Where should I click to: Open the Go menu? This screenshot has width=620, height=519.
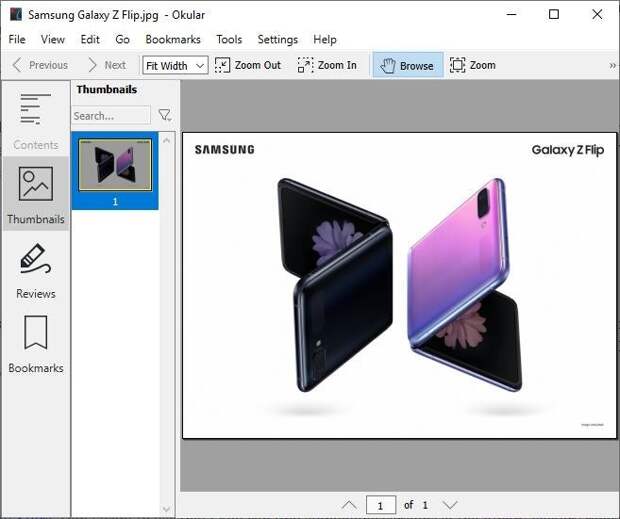[123, 40]
